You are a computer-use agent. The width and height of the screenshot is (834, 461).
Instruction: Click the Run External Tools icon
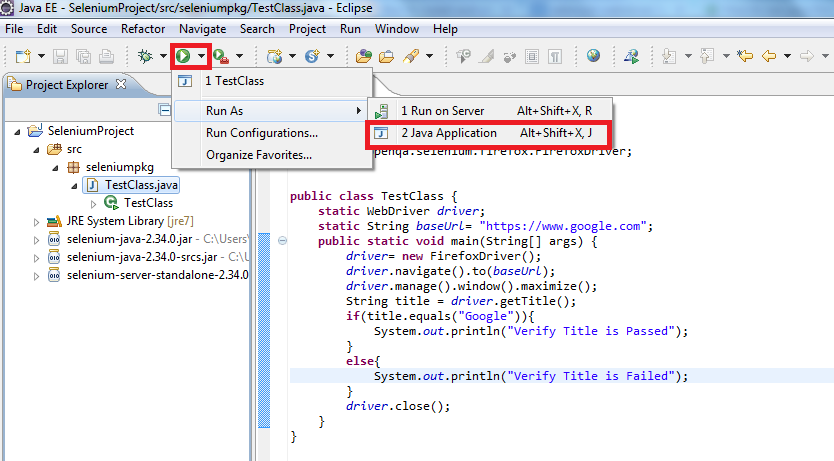[221, 56]
